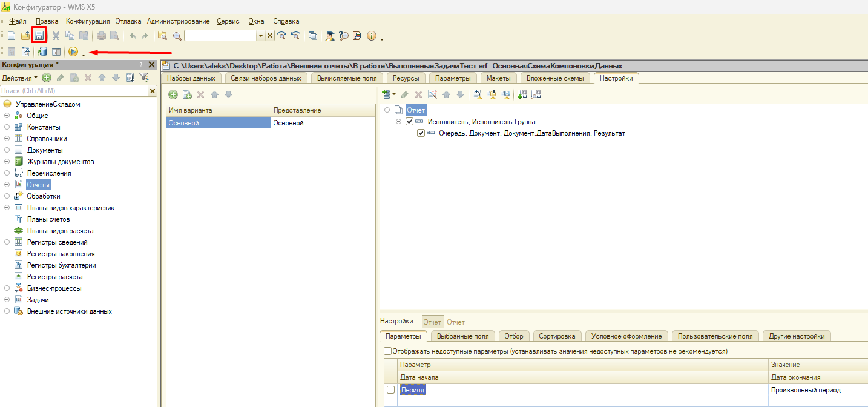The height and width of the screenshot is (407, 868).
Task: Collapse the Отчет root node in settings
Action: pyautogui.click(x=387, y=110)
